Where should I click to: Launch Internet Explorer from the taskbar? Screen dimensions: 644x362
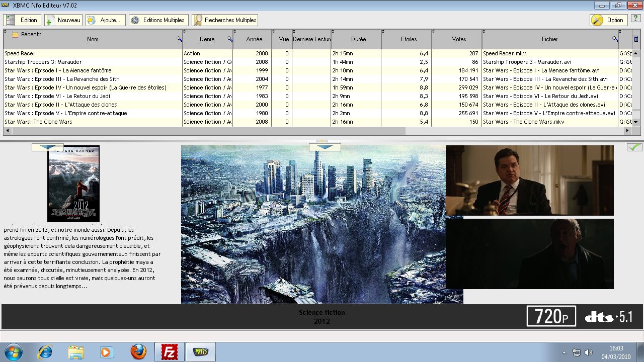(45, 352)
